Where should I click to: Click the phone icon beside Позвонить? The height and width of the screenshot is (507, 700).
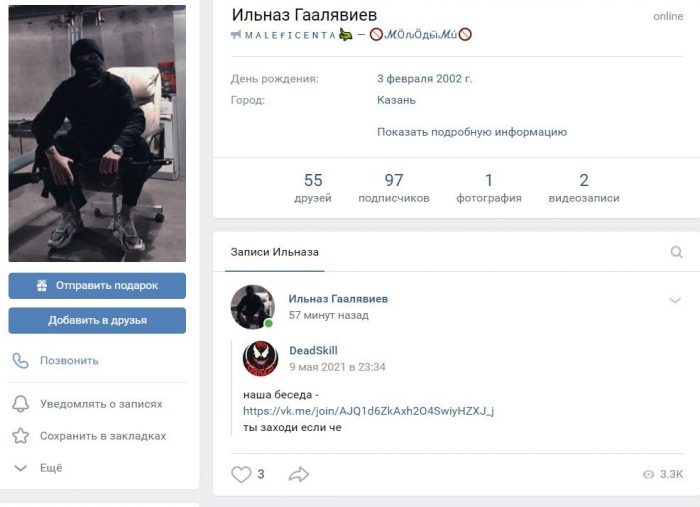coord(20,361)
